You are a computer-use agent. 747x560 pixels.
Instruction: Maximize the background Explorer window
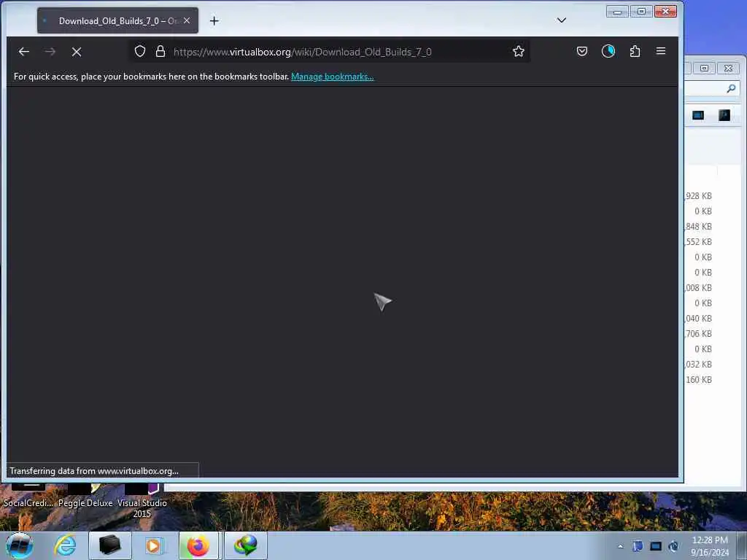point(704,68)
